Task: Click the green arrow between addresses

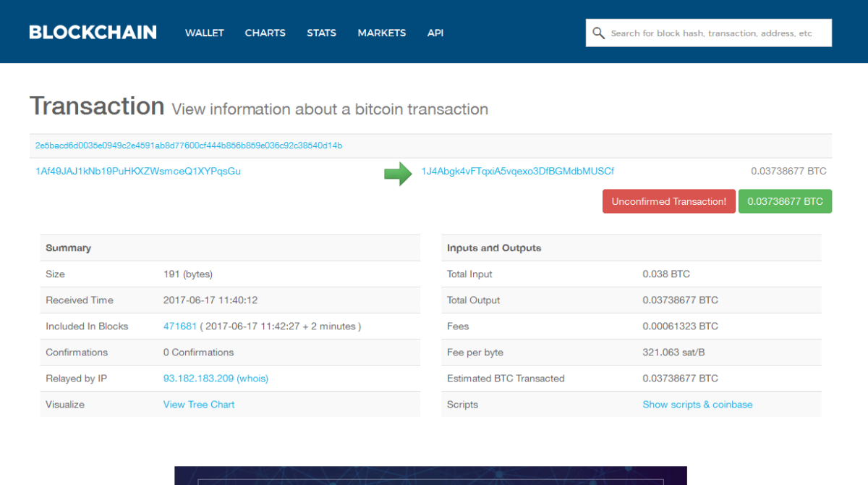Action: point(397,173)
